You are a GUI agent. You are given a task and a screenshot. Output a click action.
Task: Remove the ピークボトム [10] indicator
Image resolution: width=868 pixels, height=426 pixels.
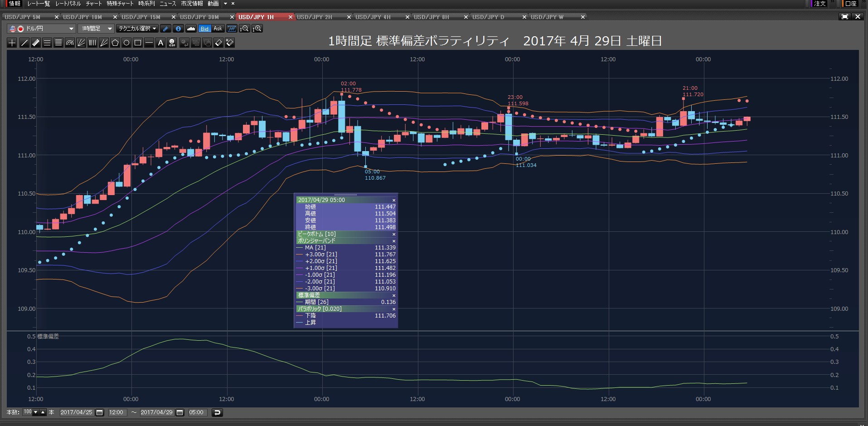click(x=394, y=234)
